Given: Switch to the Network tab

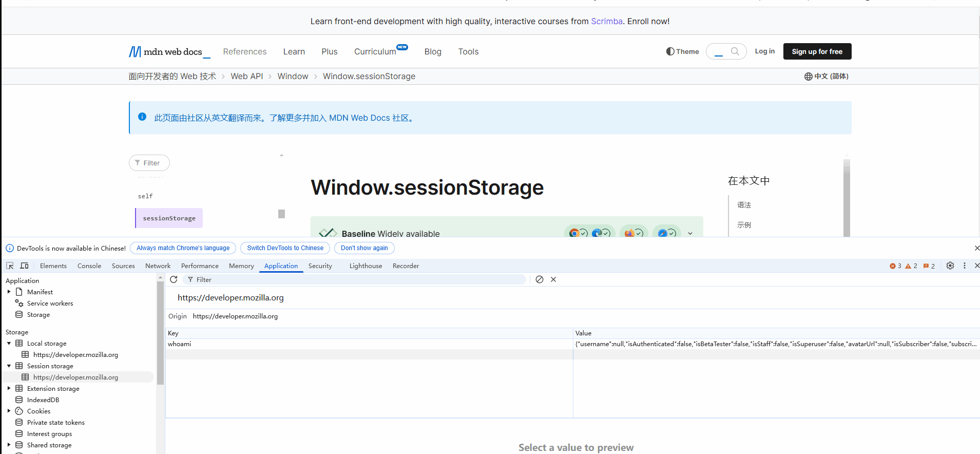Looking at the screenshot, I should coord(158,266).
